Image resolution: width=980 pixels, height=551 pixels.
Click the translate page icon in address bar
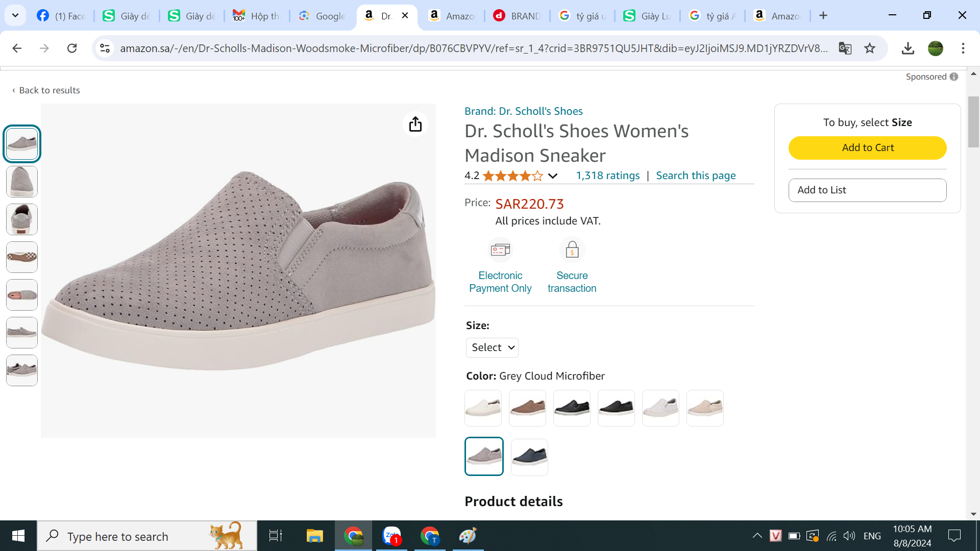pyautogui.click(x=845, y=48)
